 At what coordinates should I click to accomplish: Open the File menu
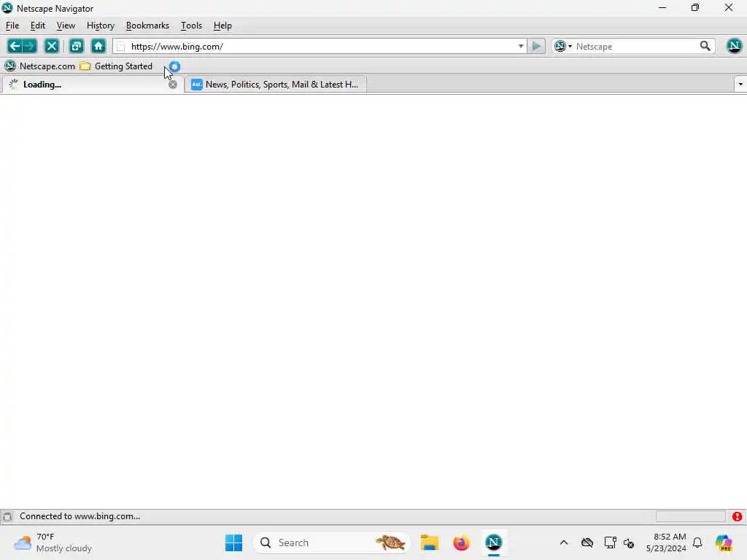[x=12, y=26]
